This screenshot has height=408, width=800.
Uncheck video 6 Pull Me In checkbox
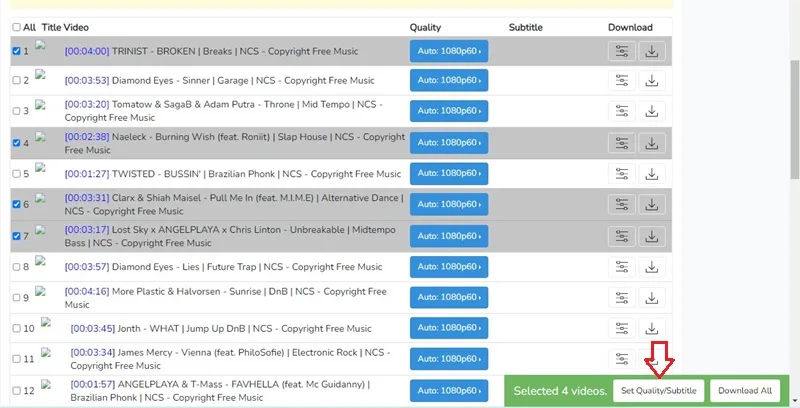[x=16, y=204]
